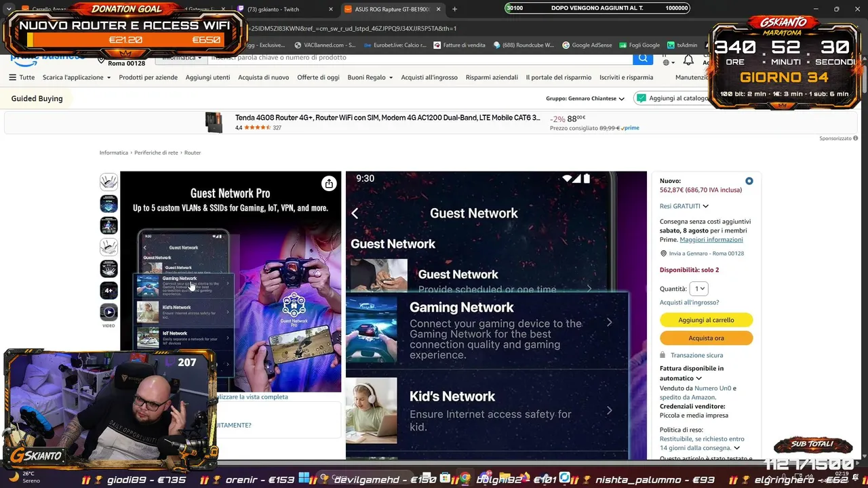Switch to the ASUS ROG Rapture tab
This screenshot has width=868, height=488.
click(x=392, y=9)
